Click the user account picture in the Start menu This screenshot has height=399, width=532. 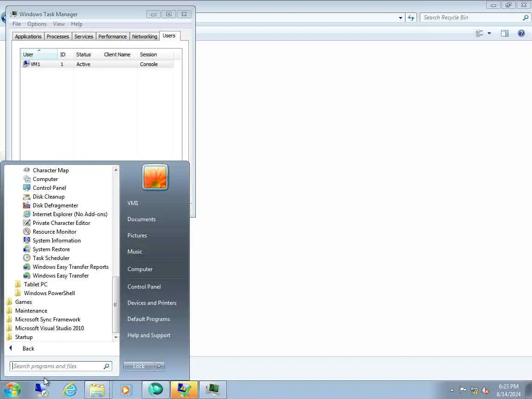[155, 177]
